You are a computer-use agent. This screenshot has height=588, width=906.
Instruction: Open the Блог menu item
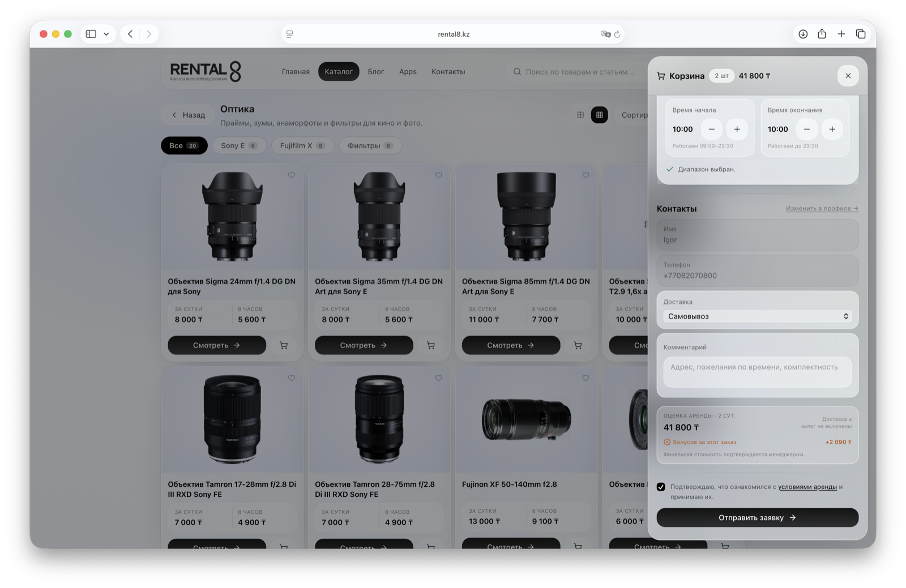[376, 72]
